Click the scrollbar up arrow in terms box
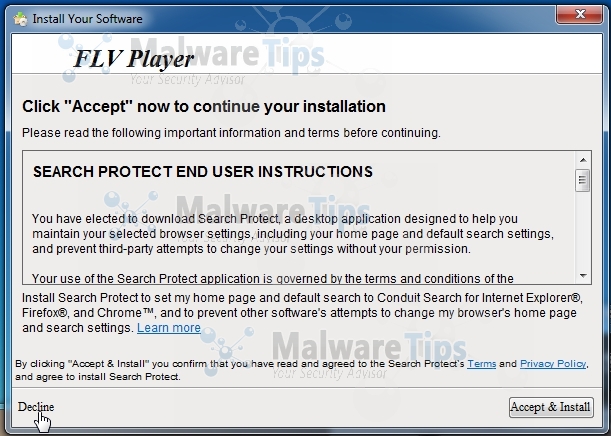This screenshot has height=436, width=611. pos(582,160)
